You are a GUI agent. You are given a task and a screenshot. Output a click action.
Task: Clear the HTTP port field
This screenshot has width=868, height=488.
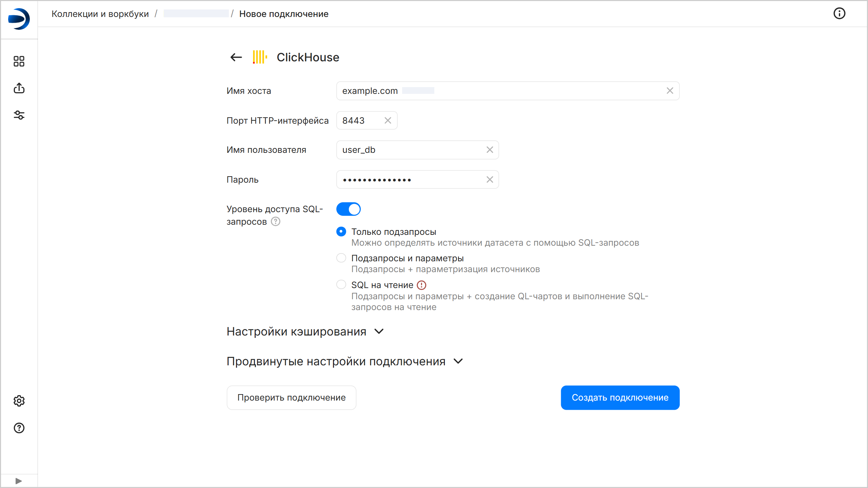(x=388, y=120)
